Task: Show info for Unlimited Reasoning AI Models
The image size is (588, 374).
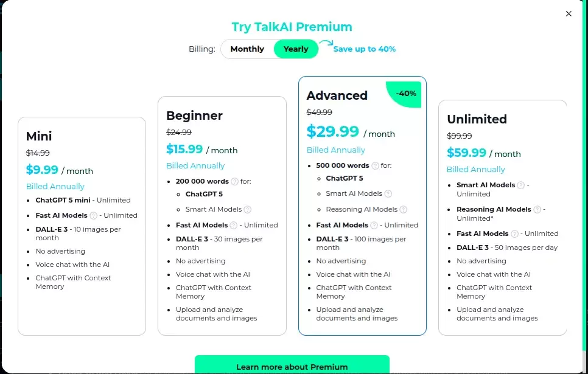Action: (537, 209)
